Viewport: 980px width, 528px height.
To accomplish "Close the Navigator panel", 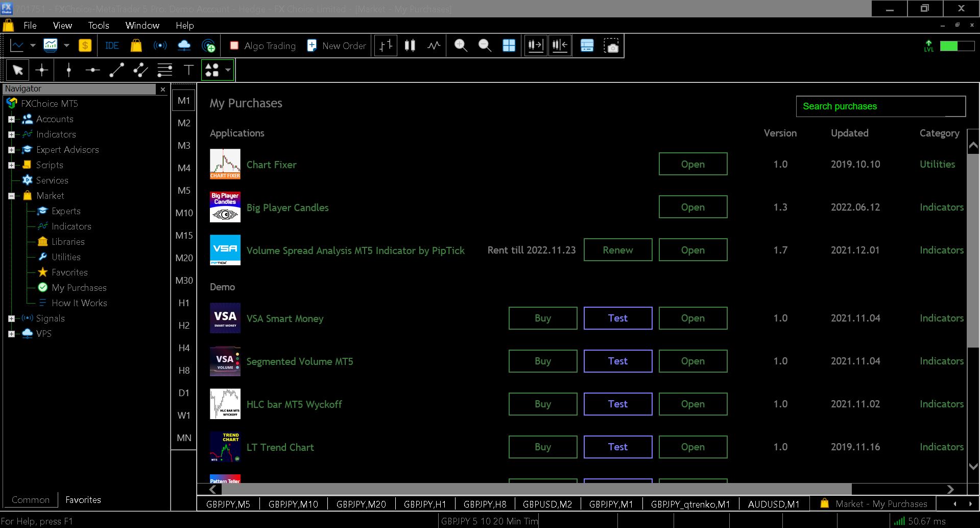I will click(x=163, y=89).
